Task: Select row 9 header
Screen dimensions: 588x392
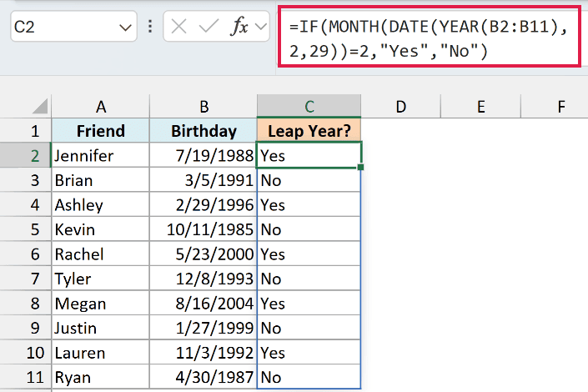Action: pyautogui.click(x=26, y=328)
